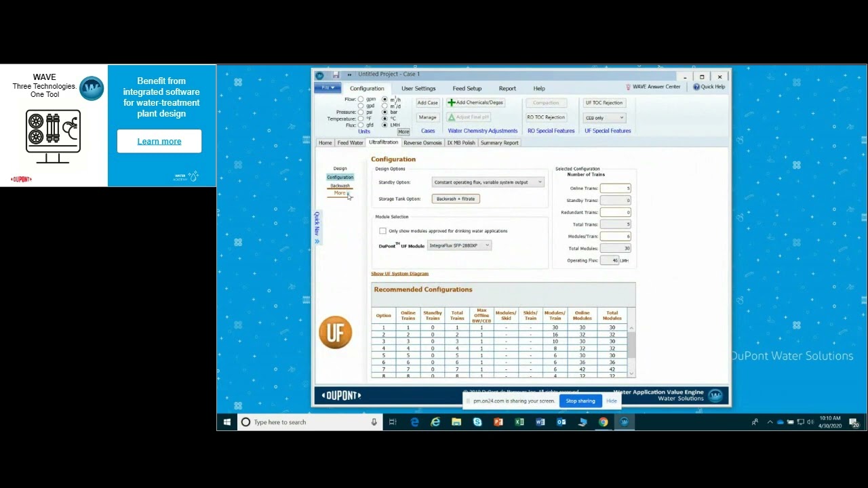The height and width of the screenshot is (488, 868).
Task: Click the microphone icon in the search box
Action: point(374,422)
